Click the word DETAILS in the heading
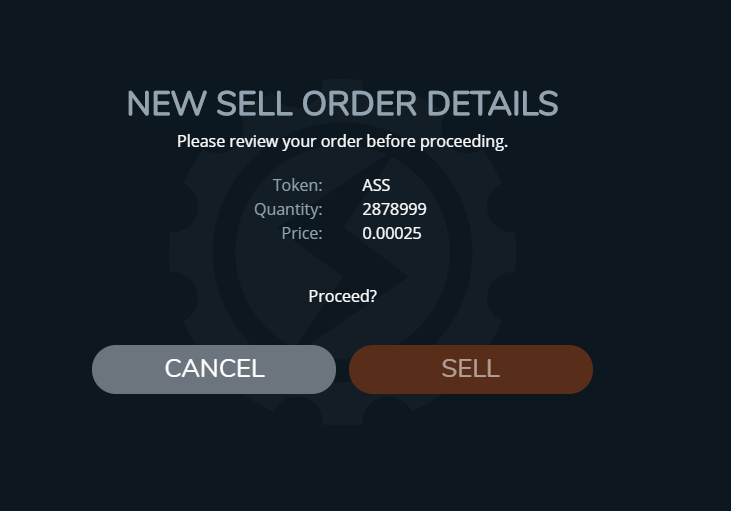 [x=492, y=104]
